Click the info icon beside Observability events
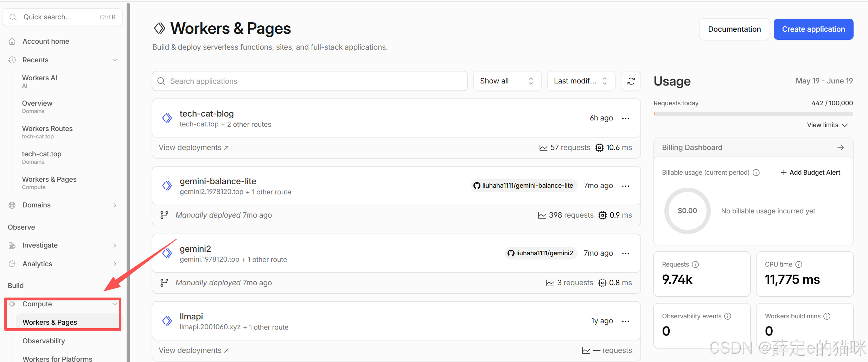This screenshot has width=868, height=362. [x=728, y=316]
